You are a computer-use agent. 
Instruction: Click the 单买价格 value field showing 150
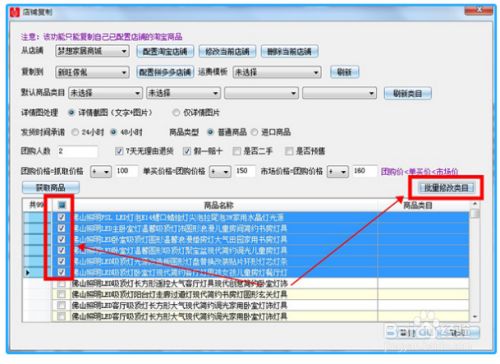click(245, 171)
